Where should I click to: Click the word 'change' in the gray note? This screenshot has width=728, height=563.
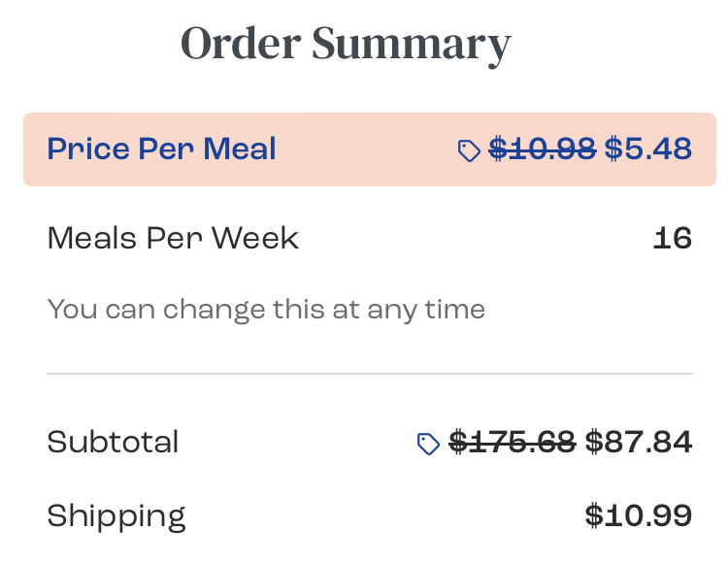coord(214,311)
